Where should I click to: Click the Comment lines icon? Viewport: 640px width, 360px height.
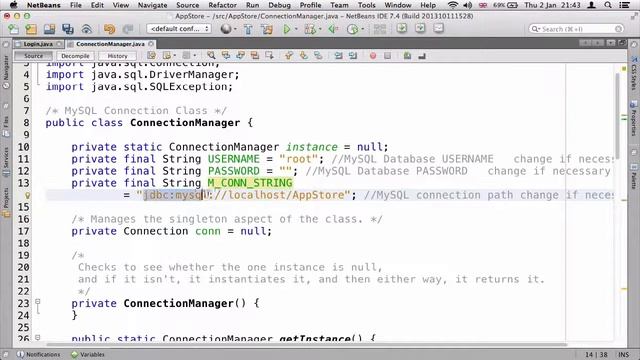(407, 56)
